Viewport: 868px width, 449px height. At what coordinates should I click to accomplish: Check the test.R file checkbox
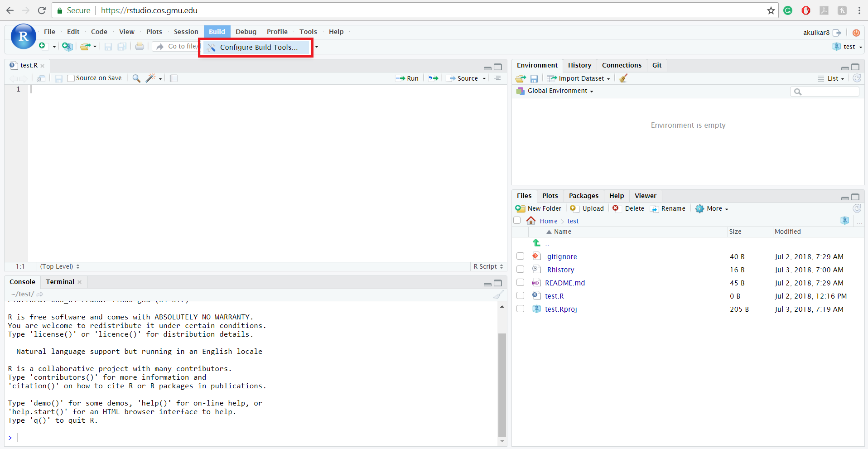click(520, 296)
